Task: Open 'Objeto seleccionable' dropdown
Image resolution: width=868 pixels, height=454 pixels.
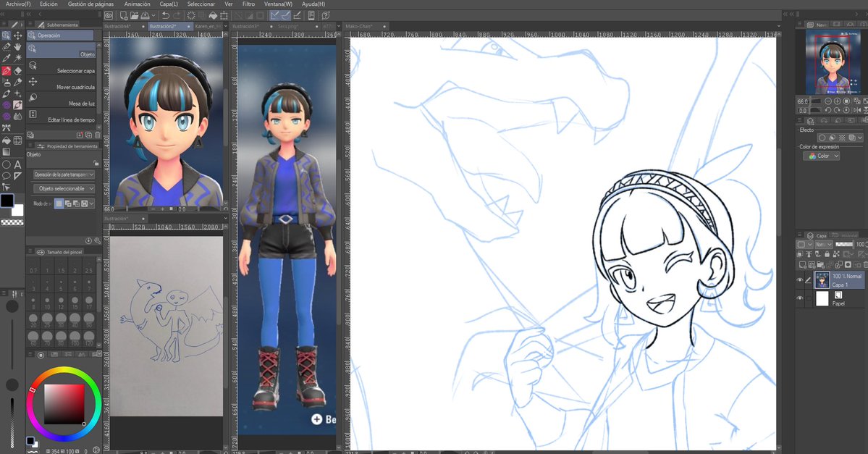Action: 64,189
